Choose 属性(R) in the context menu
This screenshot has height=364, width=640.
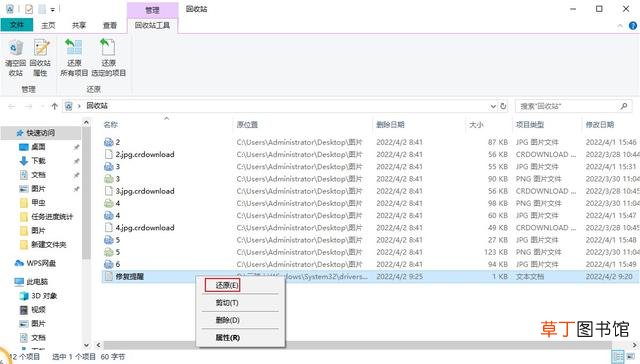click(x=227, y=337)
